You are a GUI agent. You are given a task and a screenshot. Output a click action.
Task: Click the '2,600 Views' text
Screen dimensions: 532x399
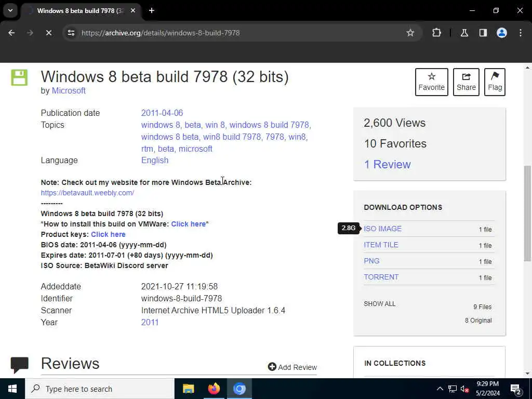tap(395, 123)
